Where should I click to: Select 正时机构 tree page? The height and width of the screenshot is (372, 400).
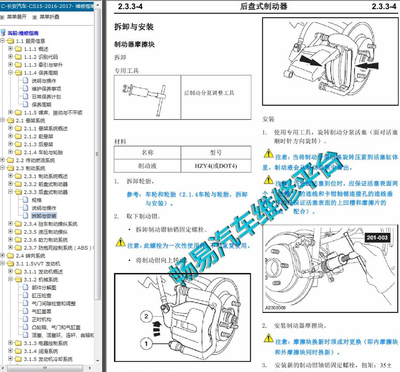[x=41, y=319]
